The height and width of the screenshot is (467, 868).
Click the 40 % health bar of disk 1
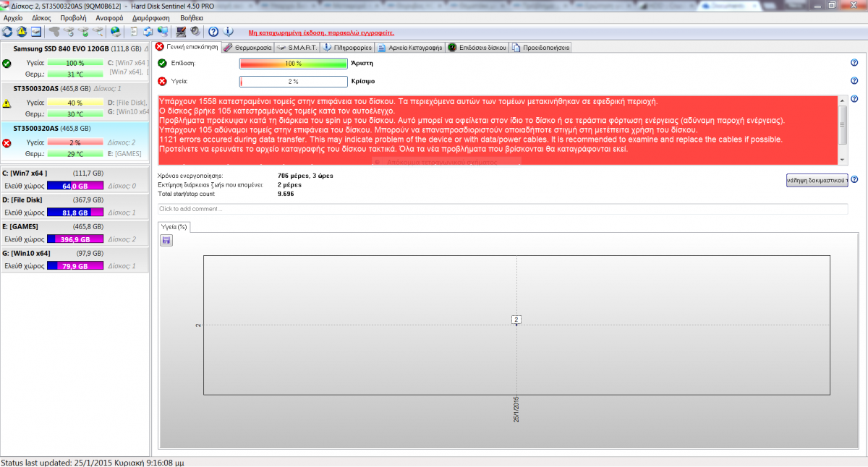(75, 103)
